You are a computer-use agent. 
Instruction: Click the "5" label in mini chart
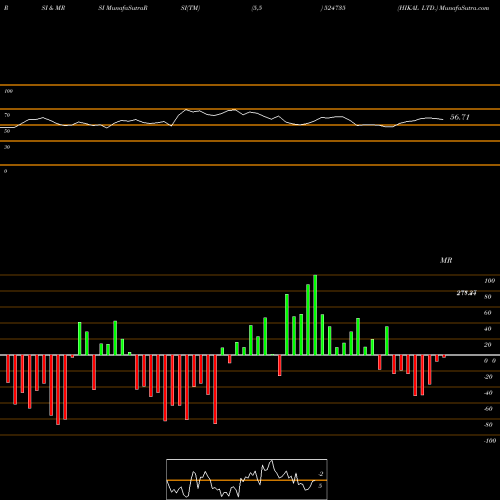point(320,486)
